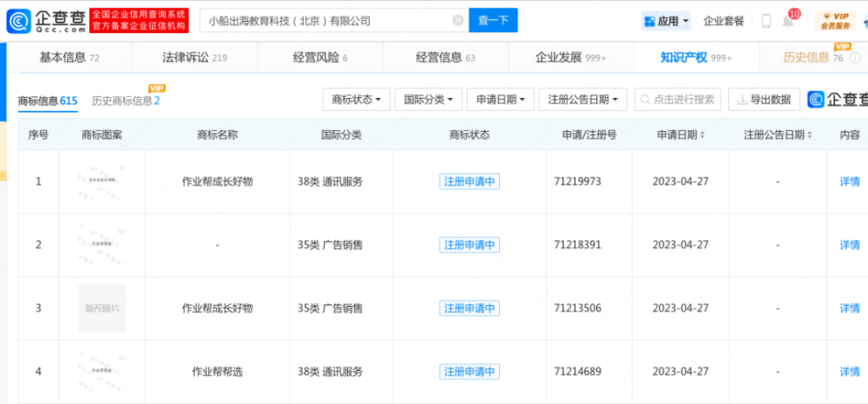Expand the 商标状态 filter dropdown
Viewport: 868px width, 404px height.
pos(357,100)
